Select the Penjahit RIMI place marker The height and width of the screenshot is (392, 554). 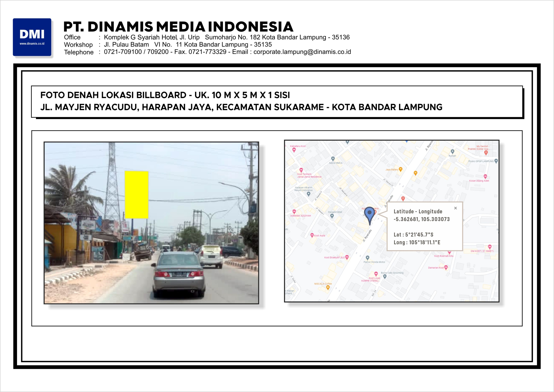(332, 216)
